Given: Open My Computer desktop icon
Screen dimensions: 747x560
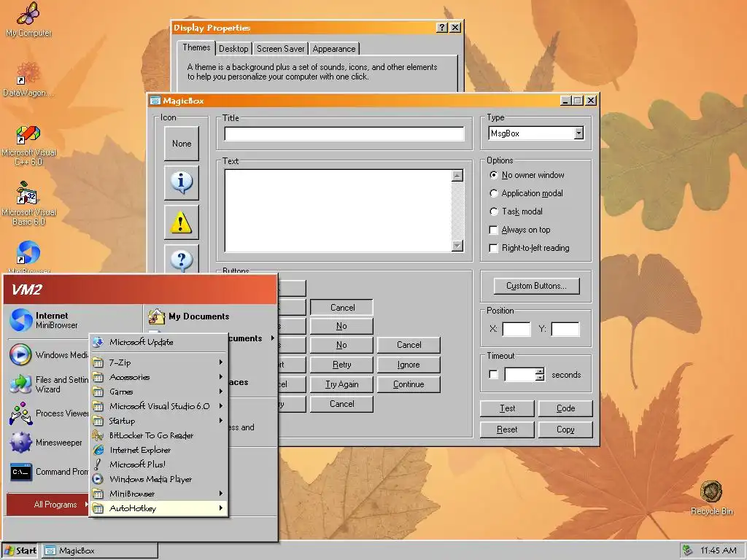Looking at the screenshot, I should (28, 20).
